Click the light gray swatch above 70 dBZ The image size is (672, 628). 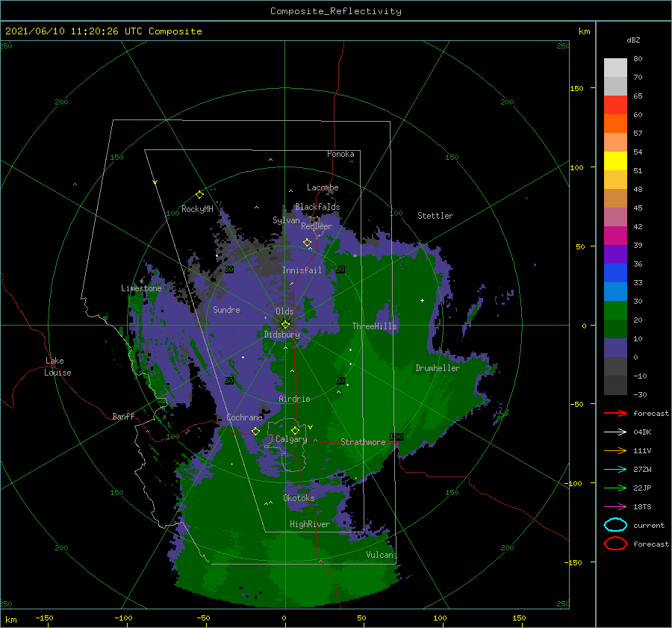coord(615,67)
